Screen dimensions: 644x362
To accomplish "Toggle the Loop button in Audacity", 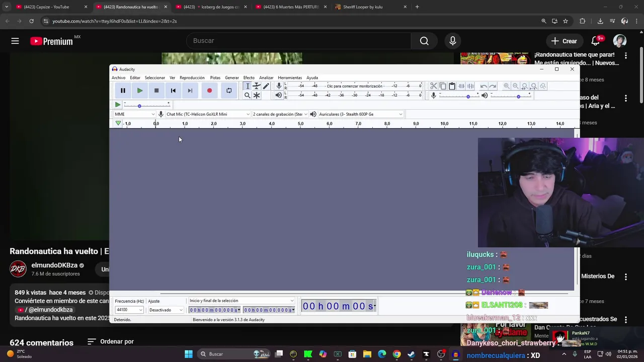I will coord(229,90).
